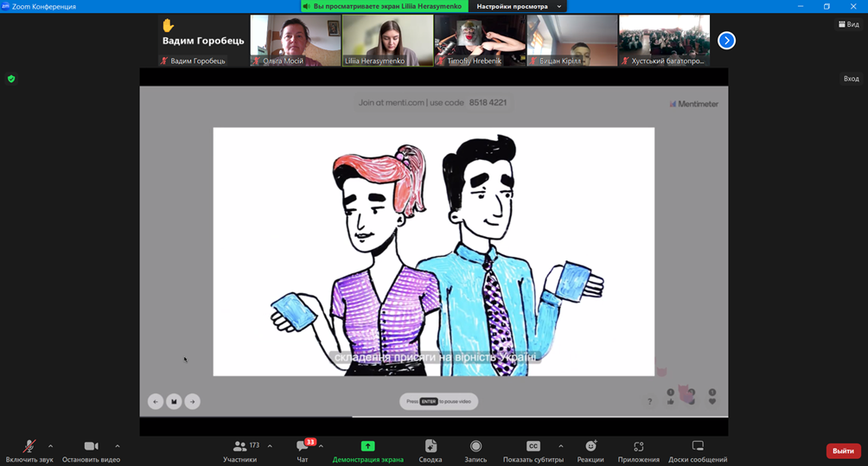Image resolution: width=868 pixels, height=466 pixels.
Task: Select Ольга Мосій video thumbnail
Action: point(296,40)
